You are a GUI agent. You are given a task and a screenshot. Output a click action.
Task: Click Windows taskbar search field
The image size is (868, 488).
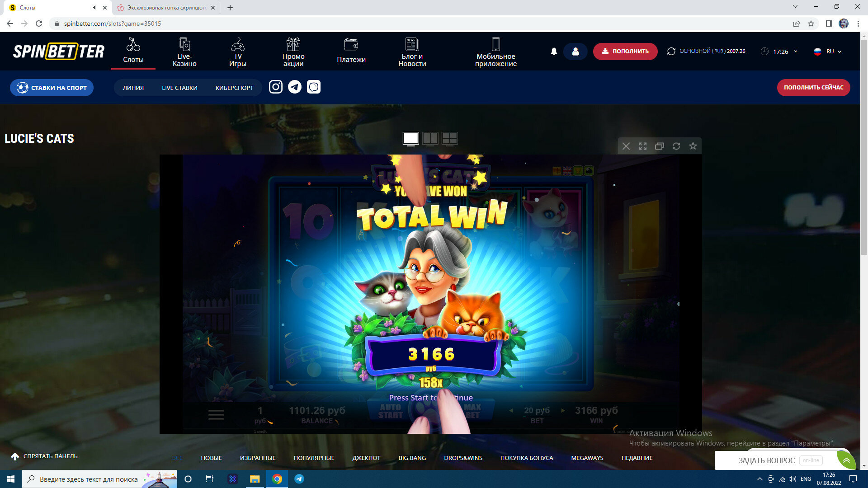pyautogui.click(x=89, y=479)
